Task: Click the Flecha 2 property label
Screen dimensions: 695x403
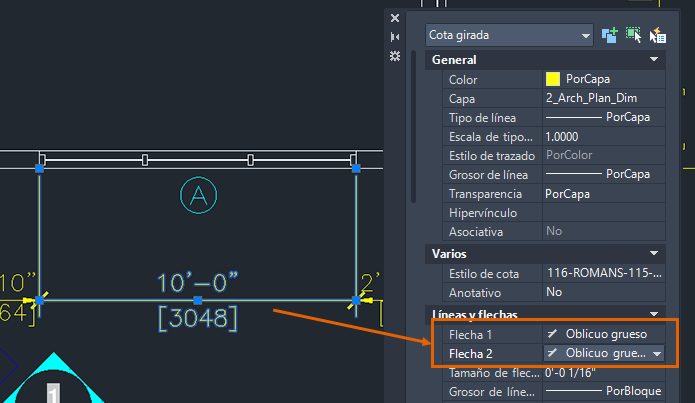Action: 470,354
